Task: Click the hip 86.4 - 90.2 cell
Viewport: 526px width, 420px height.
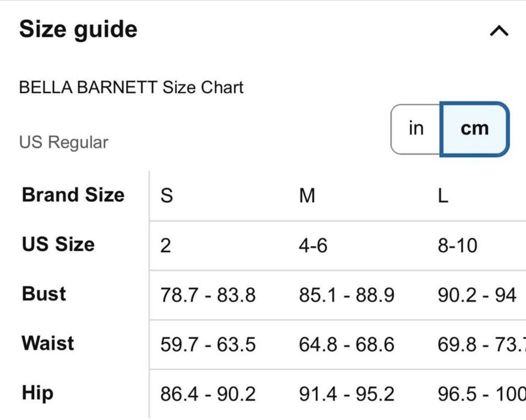Action: 208,394
